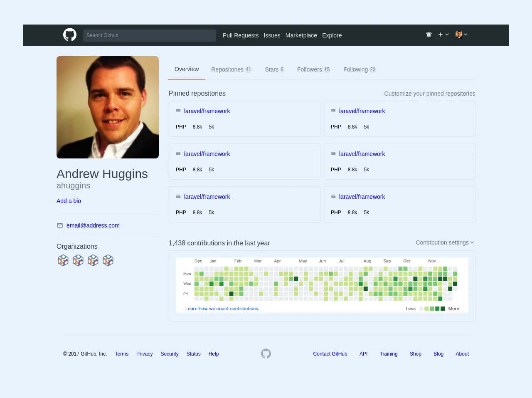Click the email envelope icon
Screen dimensions: 532x398
(x=60, y=225)
